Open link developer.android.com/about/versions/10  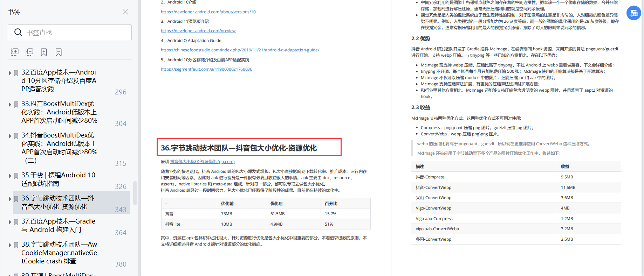(x=208, y=12)
